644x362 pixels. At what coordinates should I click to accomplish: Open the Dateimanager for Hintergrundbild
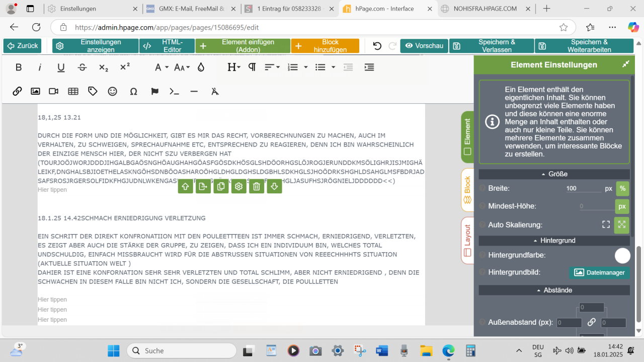coord(599,272)
